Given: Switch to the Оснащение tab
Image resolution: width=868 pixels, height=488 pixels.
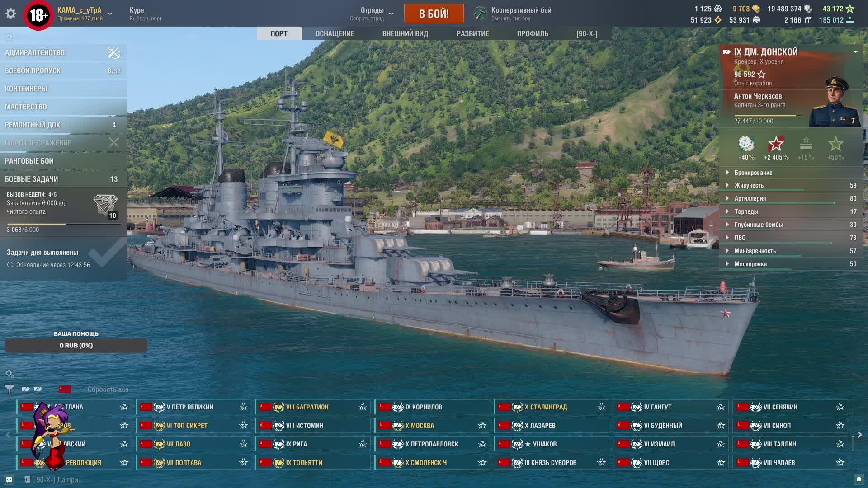Looking at the screenshot, I should (x=335, y=33).
